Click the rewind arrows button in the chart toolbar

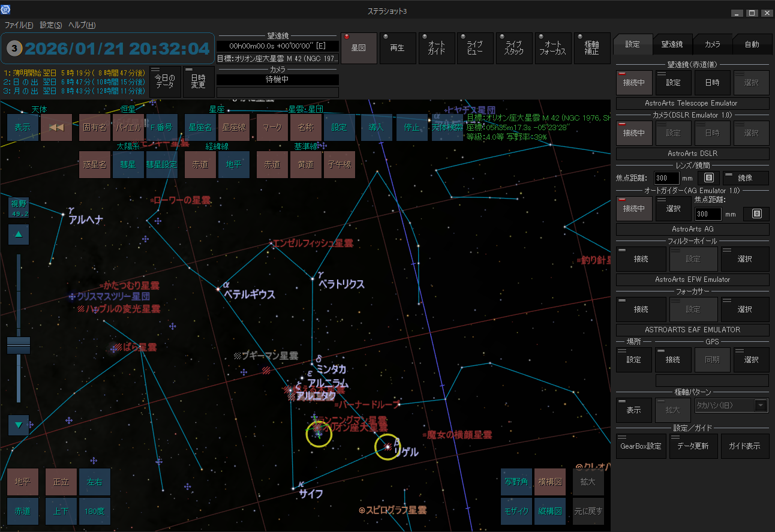point(56,128)
